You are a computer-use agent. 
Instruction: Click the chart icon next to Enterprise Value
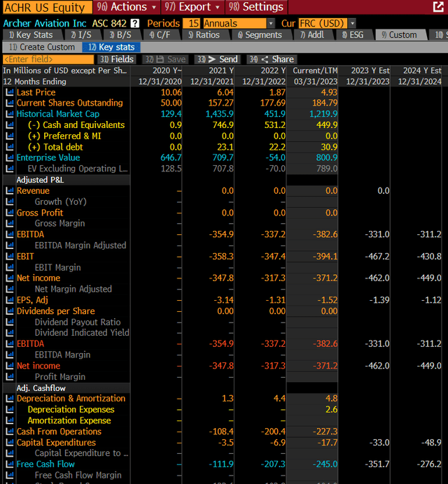tap(10, 158)
